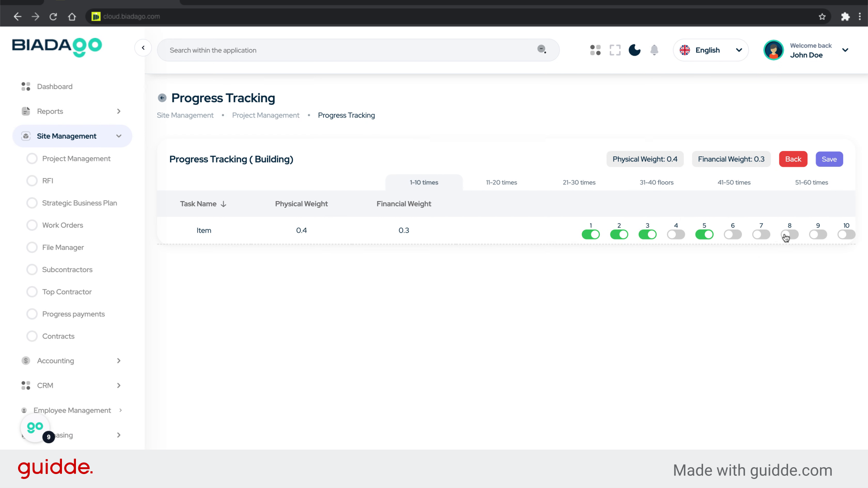This screenshot has width=868, height=488.
Task: Click back arrow beside Progress Tracking title
Action: (162, 98)
